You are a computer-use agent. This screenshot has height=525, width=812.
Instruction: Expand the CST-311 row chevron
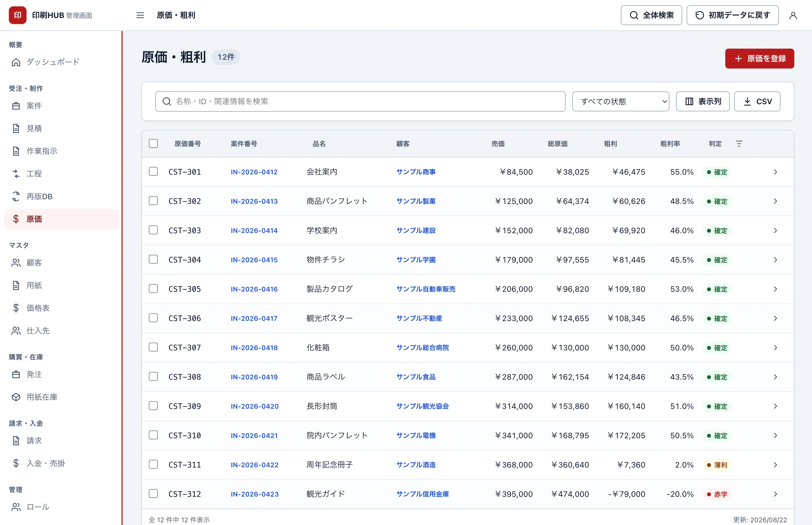click(x=775, y=465)
